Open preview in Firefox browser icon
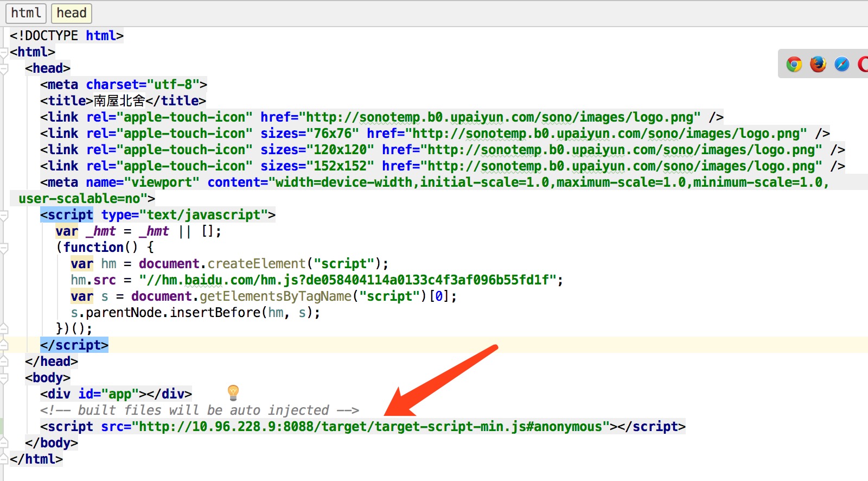 [x=818, y=65]
